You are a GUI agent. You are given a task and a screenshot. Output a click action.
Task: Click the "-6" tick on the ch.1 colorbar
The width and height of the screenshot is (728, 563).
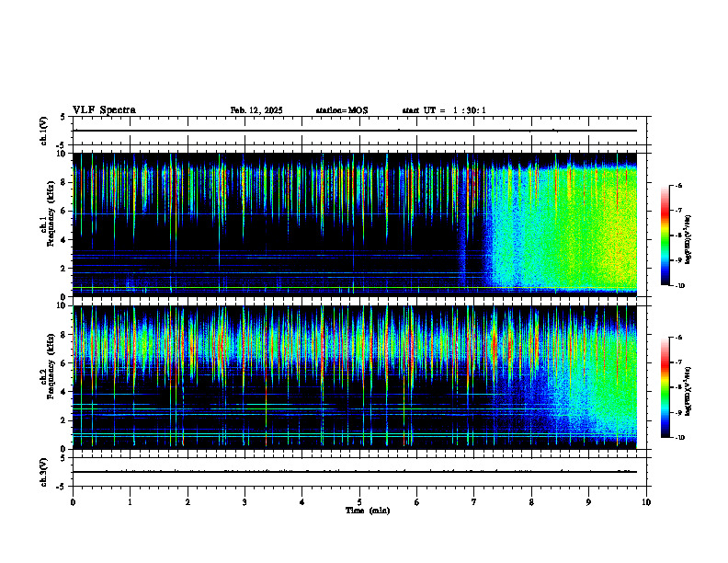[678, 186]
